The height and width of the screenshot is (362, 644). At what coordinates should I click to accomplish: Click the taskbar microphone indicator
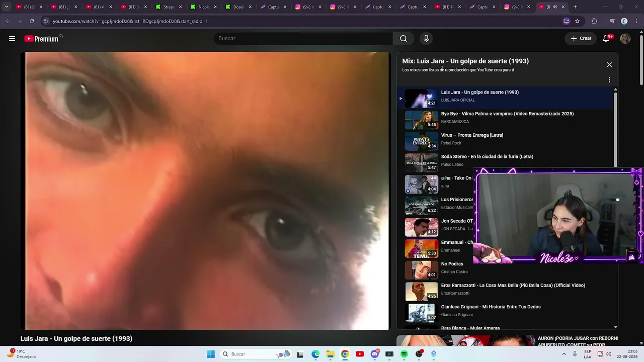(575, 354)
